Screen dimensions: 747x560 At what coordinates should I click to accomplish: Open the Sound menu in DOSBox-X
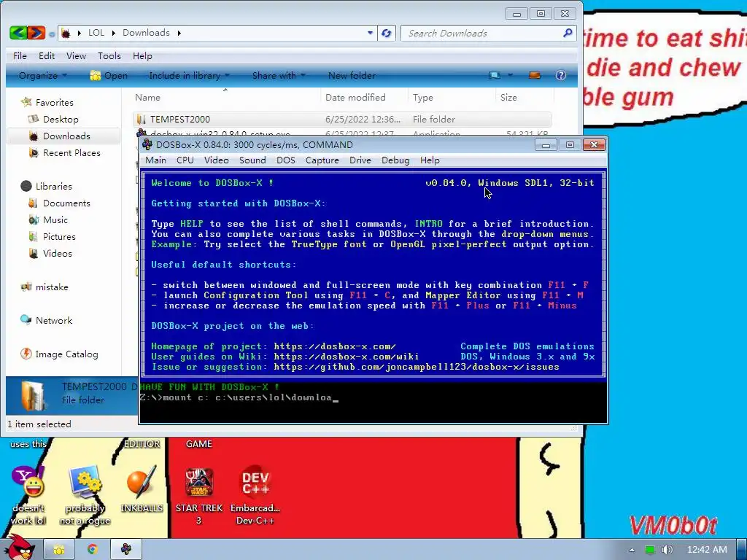pyautogui.click(x=252, y=160)
